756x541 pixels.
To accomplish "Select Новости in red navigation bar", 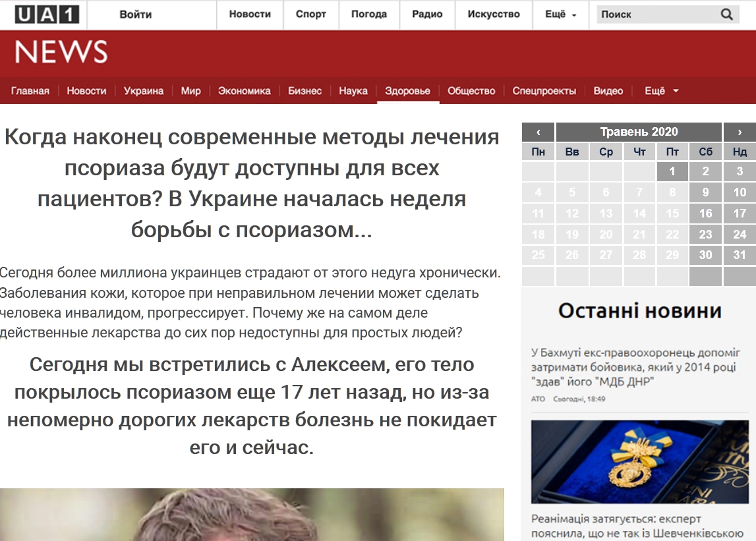I will tap(87, 91).
